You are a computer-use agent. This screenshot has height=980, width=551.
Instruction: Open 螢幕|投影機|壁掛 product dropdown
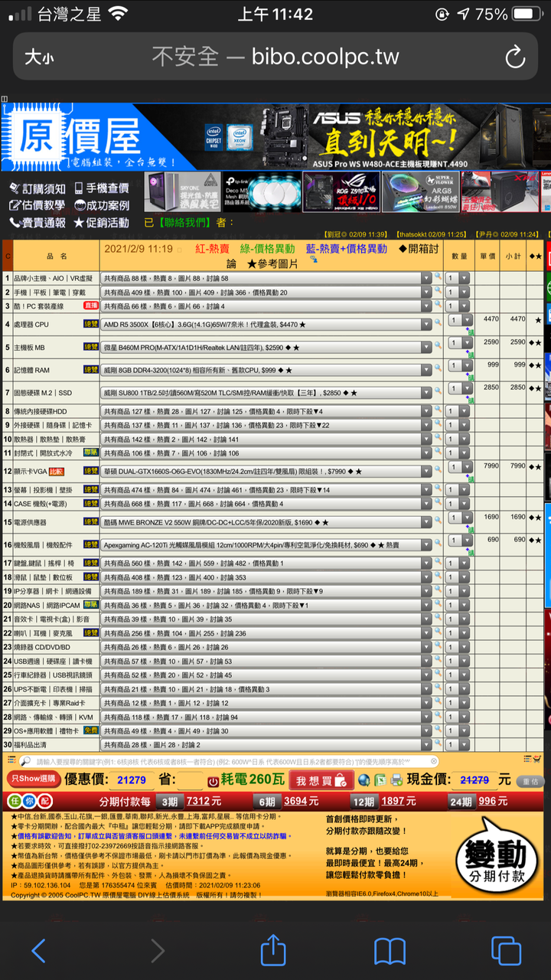(x=267, y=490)
